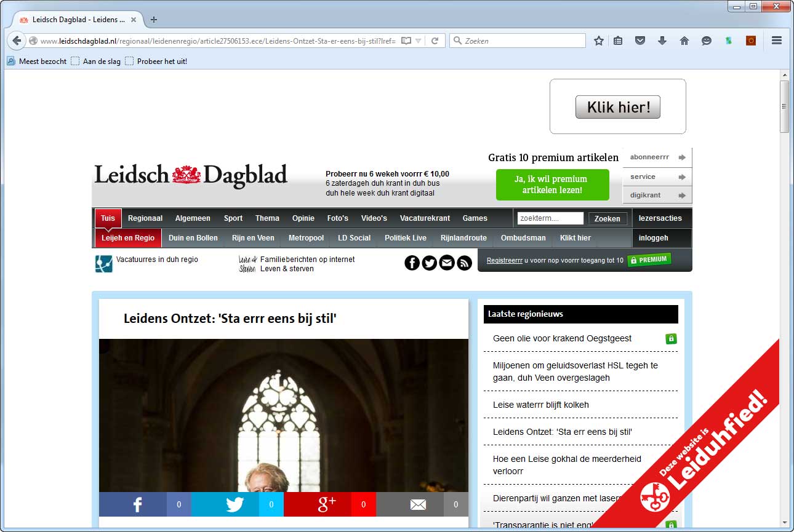Image resolution: width=794 pixels, height=532 pixels.
Task: Click the site zoekterm search field
Action: 550,218
